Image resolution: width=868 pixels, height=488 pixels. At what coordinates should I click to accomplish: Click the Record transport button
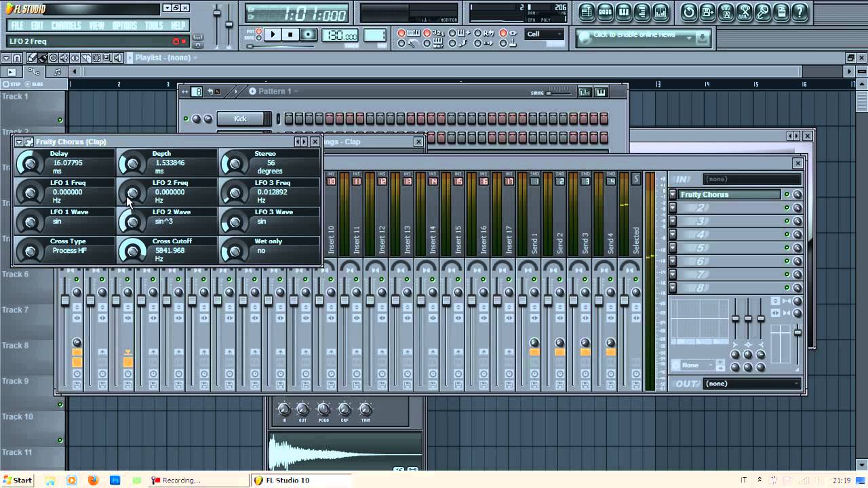click(x=309, y=35)
